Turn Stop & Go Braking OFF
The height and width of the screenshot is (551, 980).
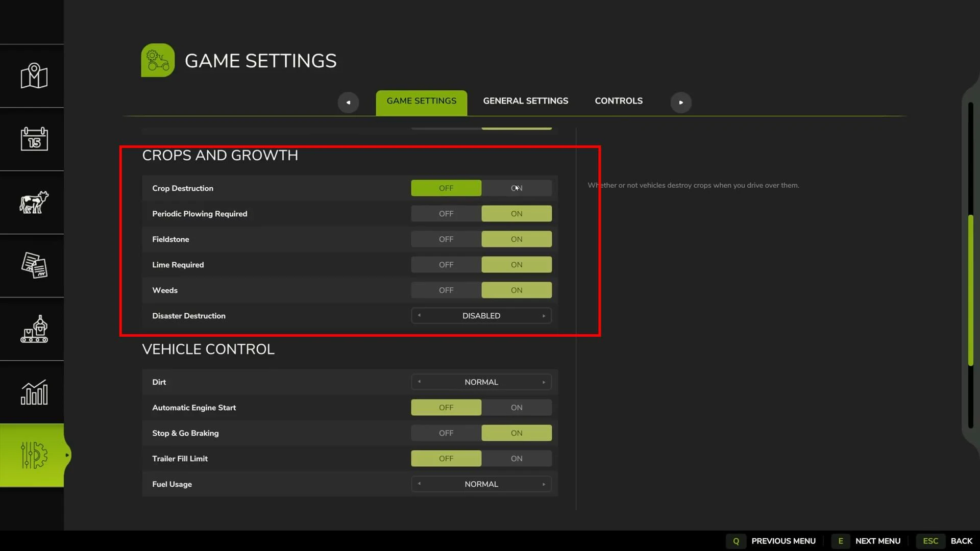pyautogui.click(x=446, y=433)
